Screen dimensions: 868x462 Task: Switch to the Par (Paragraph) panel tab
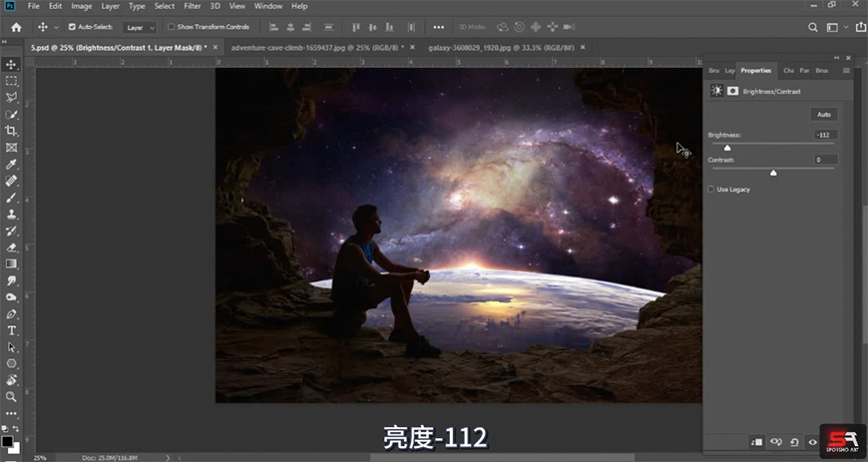coord(804,71)
